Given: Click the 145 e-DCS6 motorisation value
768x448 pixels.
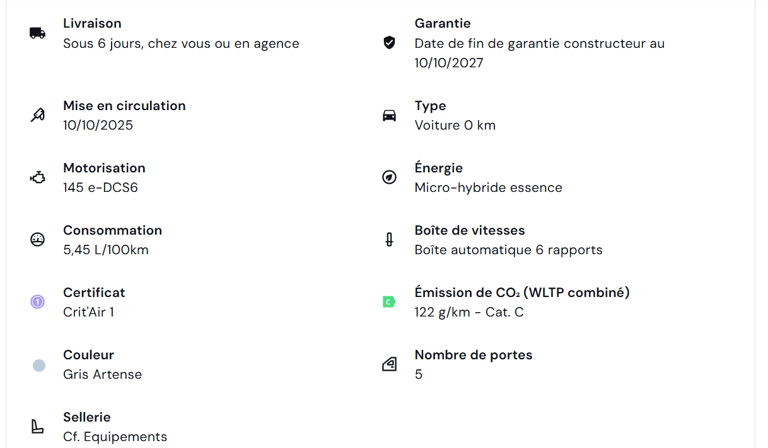Looking at the screenshot, I should [100, 188].
